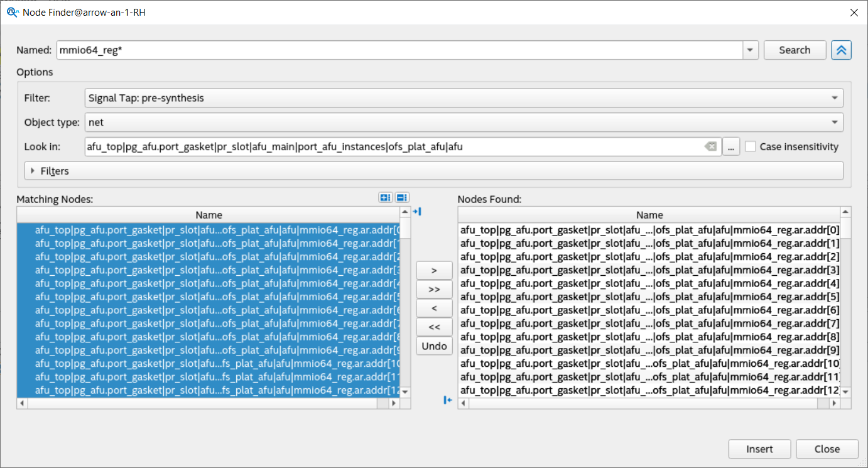Click the Search button

click(x=795, y=50)
